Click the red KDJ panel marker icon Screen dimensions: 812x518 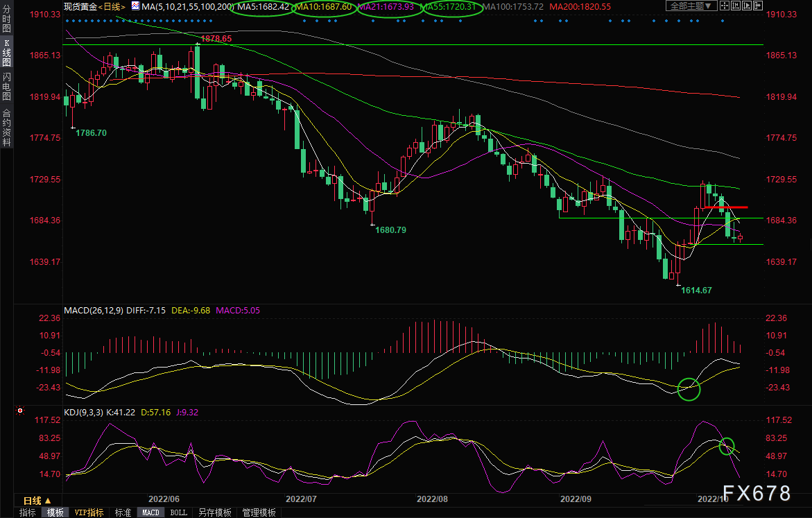click(20, 411)
